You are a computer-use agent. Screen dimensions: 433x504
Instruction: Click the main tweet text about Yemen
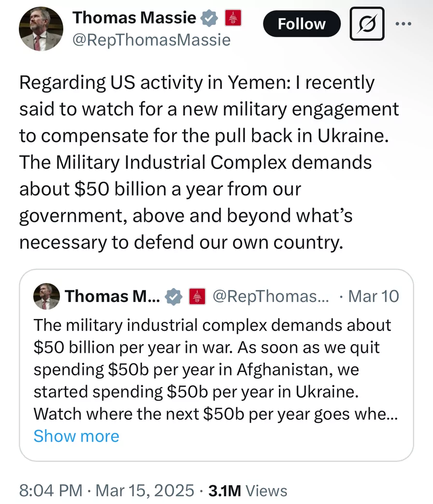[x=209, y=162]
